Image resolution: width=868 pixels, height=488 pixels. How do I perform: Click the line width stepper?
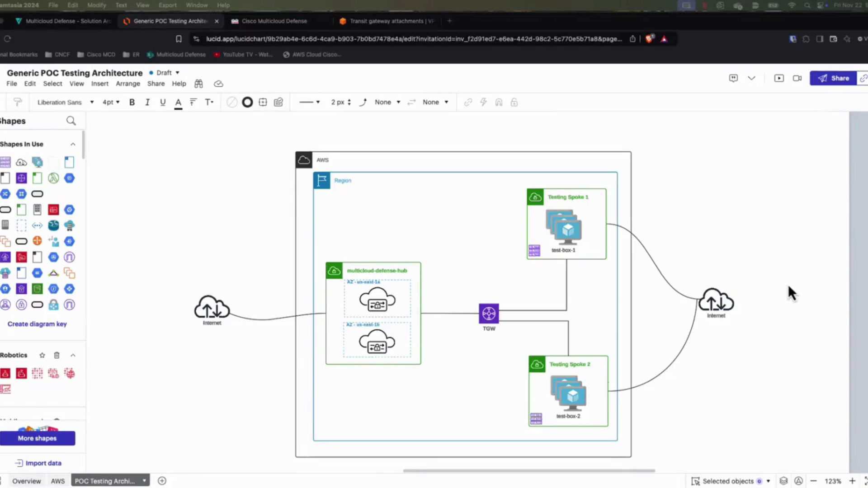pyautogui.click(x=349, y=102)
